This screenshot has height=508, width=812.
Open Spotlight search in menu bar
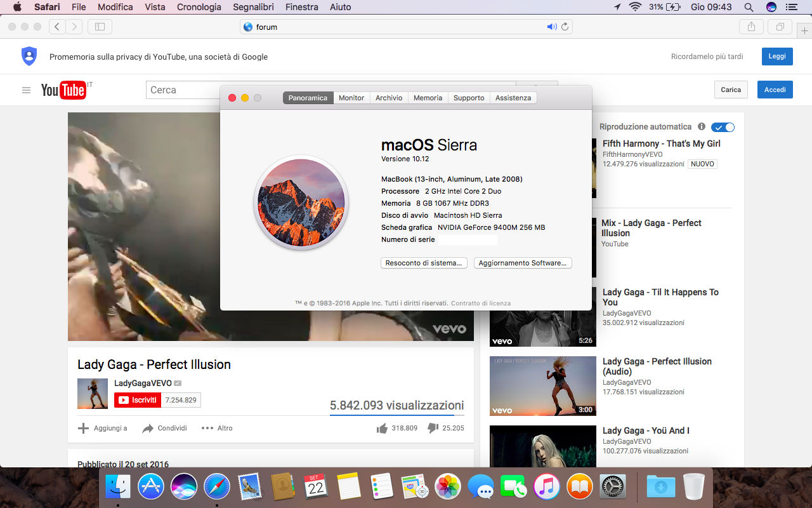[x=749, y=7]
